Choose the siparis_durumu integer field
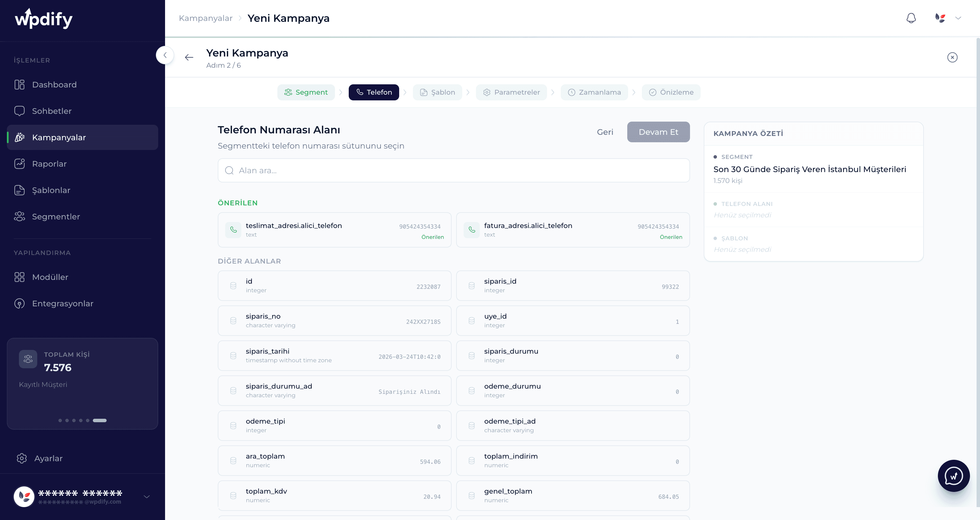 click(573, 356)
